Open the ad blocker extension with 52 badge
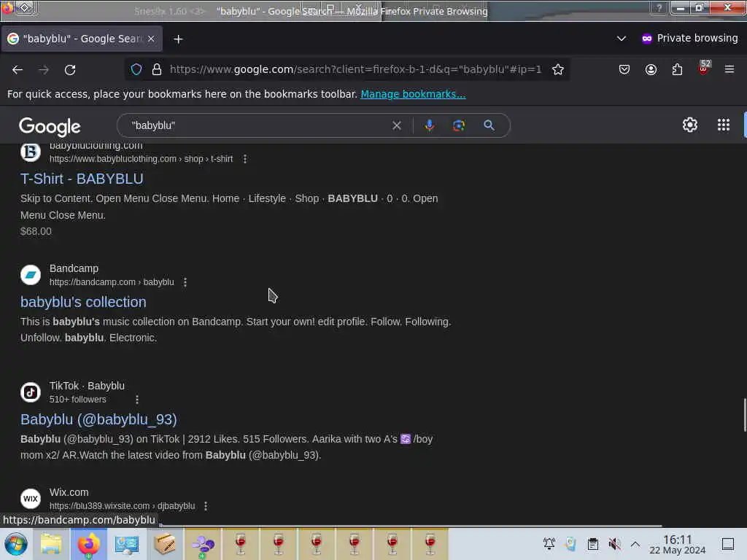Screen dimensions: 747x560 click(x=704, y=68)
